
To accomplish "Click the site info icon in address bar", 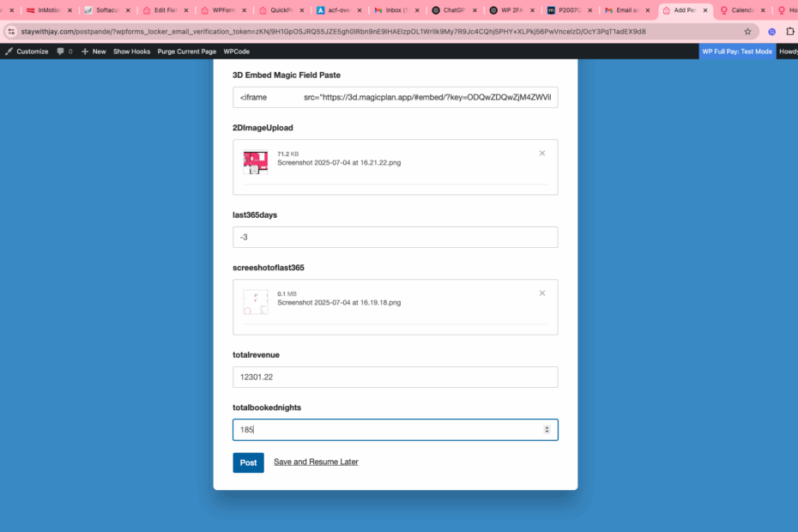I will click(x=11, y=31).
